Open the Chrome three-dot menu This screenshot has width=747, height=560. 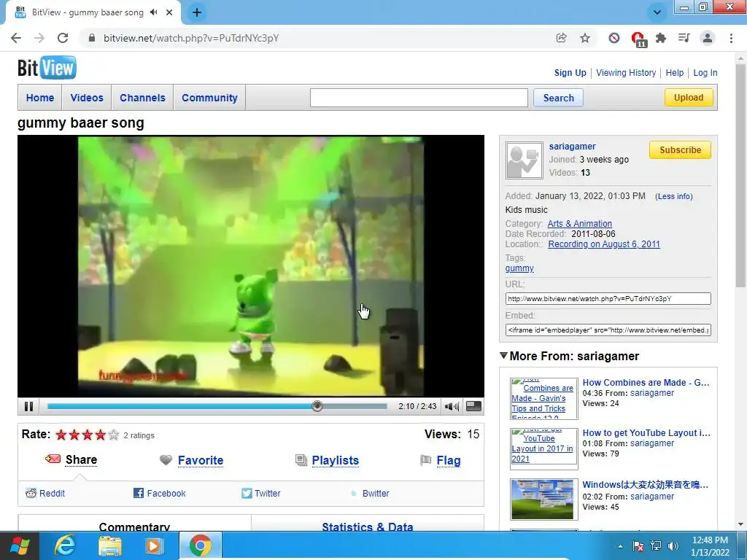pos(731,38)
